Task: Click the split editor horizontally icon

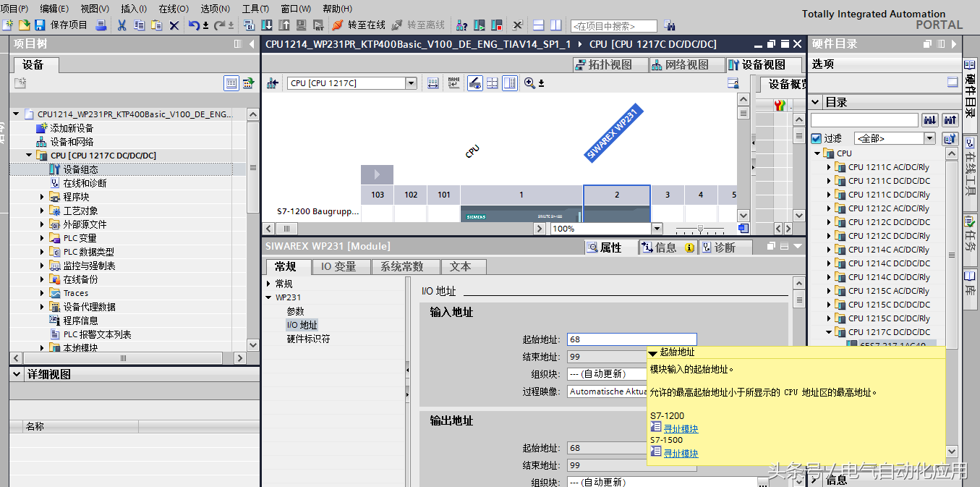Action: tap(539, 25)
